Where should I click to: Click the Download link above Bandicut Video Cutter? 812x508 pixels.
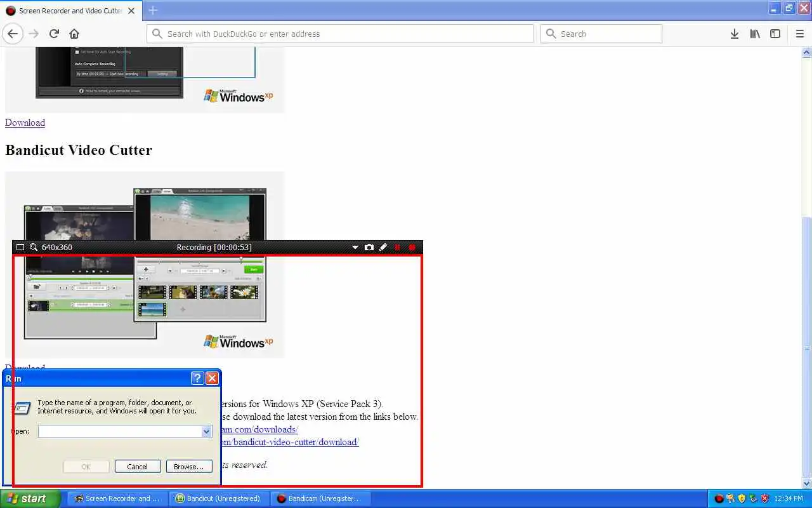(x=25, y=123)
